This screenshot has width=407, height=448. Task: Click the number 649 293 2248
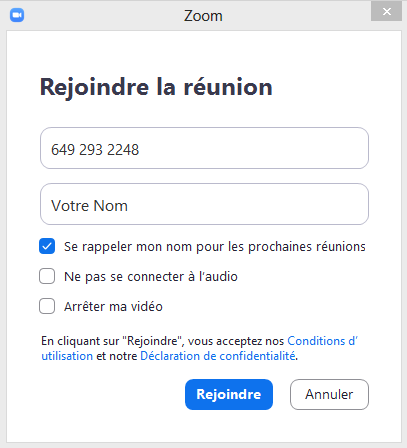[95, 150]
